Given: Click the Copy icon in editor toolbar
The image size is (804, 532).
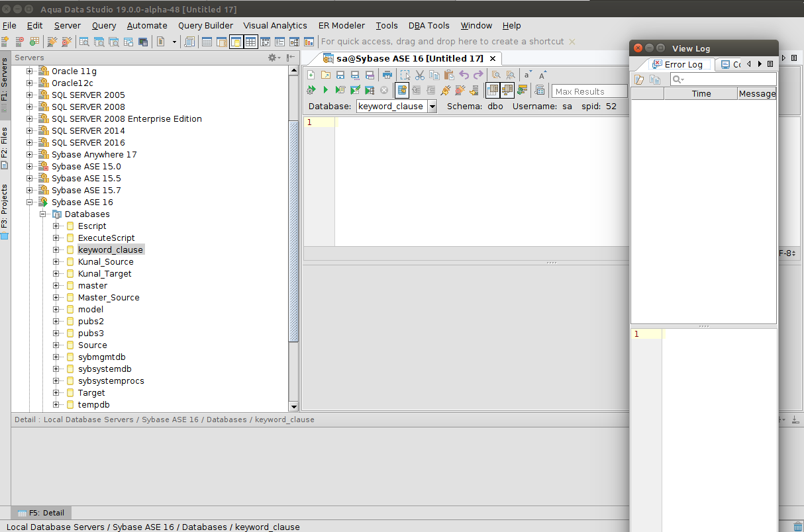Looking at the screenshot, I should pos(434,75).
